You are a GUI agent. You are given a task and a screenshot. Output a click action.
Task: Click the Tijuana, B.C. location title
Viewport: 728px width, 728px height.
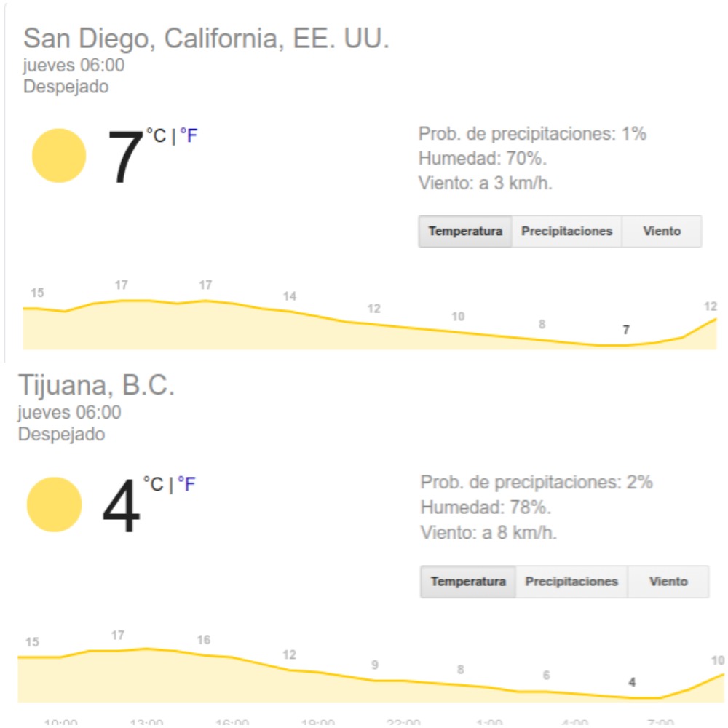pyautogui.click(x=96, y=385)
